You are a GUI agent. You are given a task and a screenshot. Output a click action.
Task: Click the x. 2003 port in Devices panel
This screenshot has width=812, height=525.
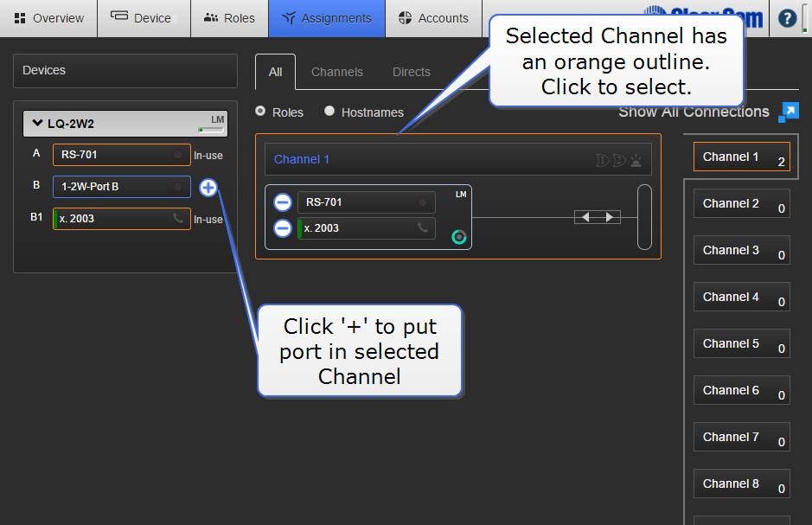point(121,219)
